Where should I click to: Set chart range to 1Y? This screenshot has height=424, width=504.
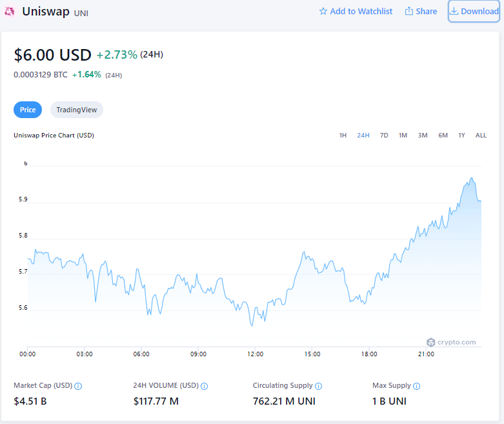(x=461, y=136)
